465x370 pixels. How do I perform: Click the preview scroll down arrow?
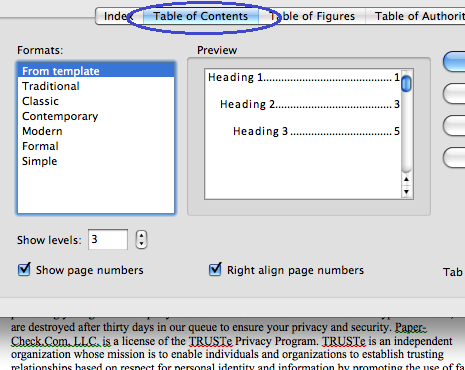[x=406, y=192]
